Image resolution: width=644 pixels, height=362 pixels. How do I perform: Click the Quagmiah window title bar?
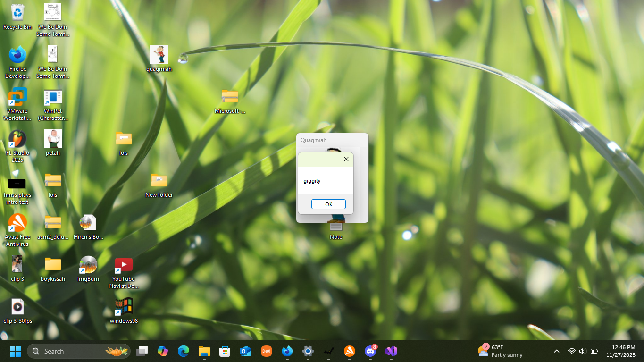[x=332, y=140]
